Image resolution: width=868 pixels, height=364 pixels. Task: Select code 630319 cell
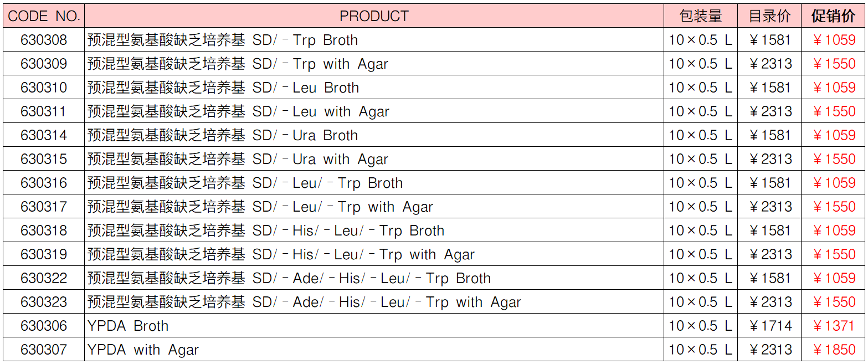tap(44, 254)
